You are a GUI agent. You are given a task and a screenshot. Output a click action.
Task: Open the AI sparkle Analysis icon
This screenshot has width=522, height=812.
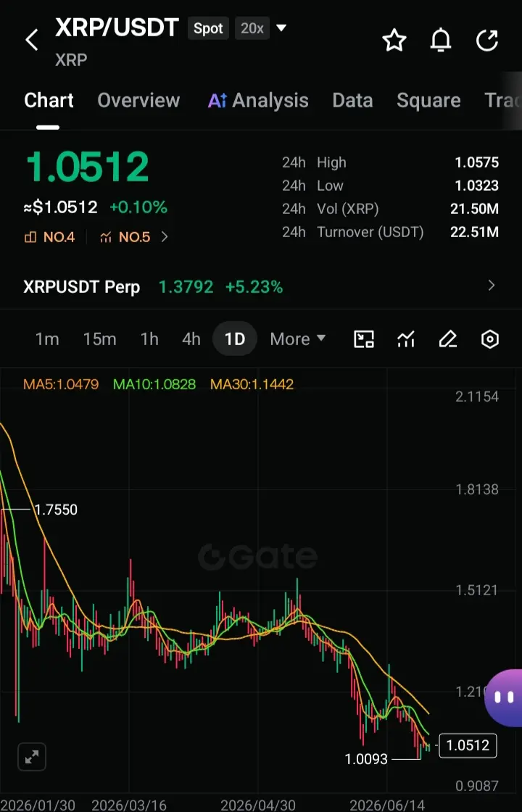217,101
